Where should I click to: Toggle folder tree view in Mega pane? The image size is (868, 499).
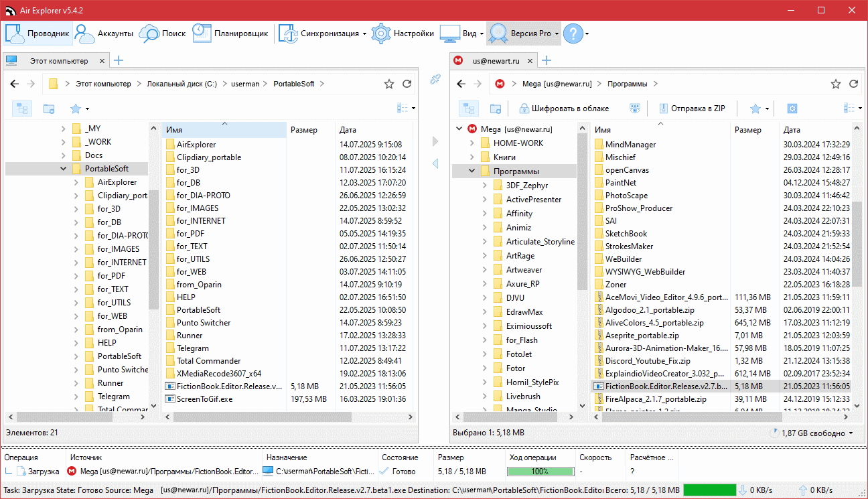pos(469,109)
